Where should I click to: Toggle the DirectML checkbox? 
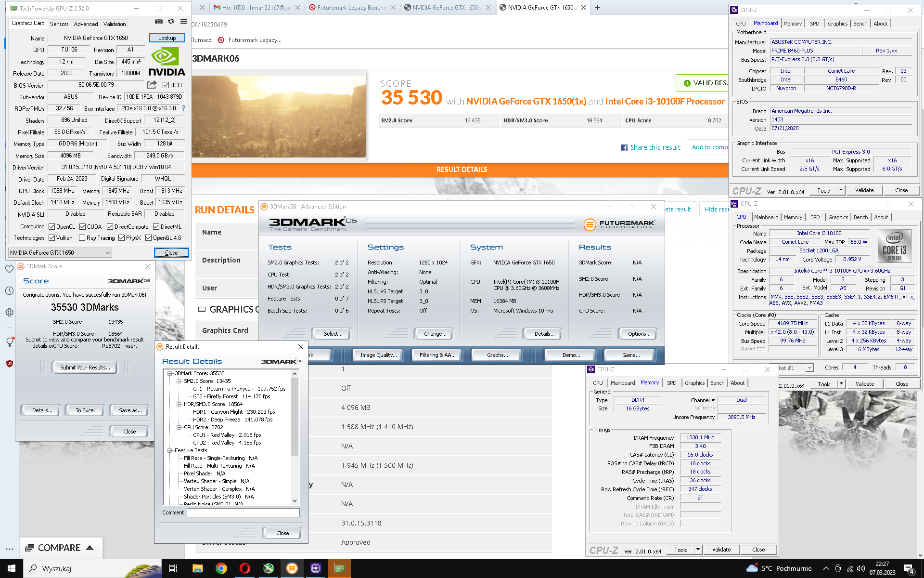tap(156, 226)
